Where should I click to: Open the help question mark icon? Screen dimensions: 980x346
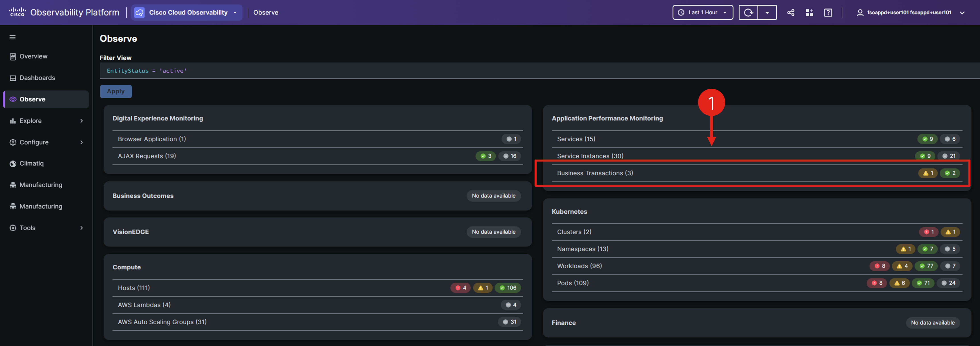click(x=828, y=12)
